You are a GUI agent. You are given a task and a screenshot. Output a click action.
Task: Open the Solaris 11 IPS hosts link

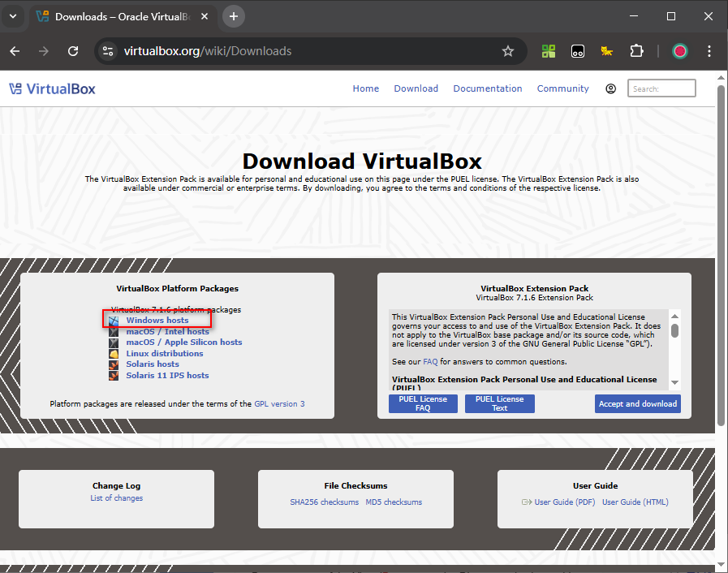168,375
